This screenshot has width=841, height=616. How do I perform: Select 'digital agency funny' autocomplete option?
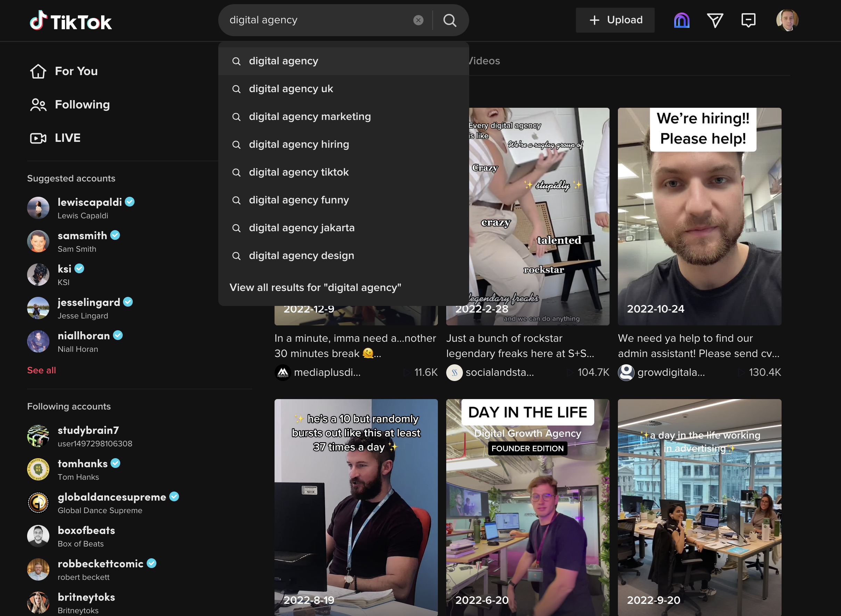(299, 200)
